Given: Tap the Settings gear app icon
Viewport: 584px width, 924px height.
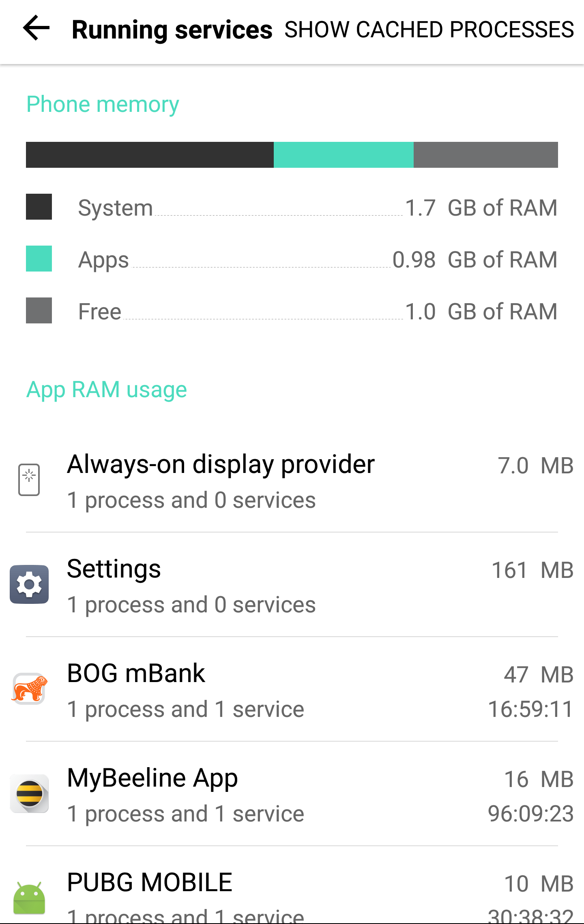Looking at the screenshot, I should coord(29,584).
